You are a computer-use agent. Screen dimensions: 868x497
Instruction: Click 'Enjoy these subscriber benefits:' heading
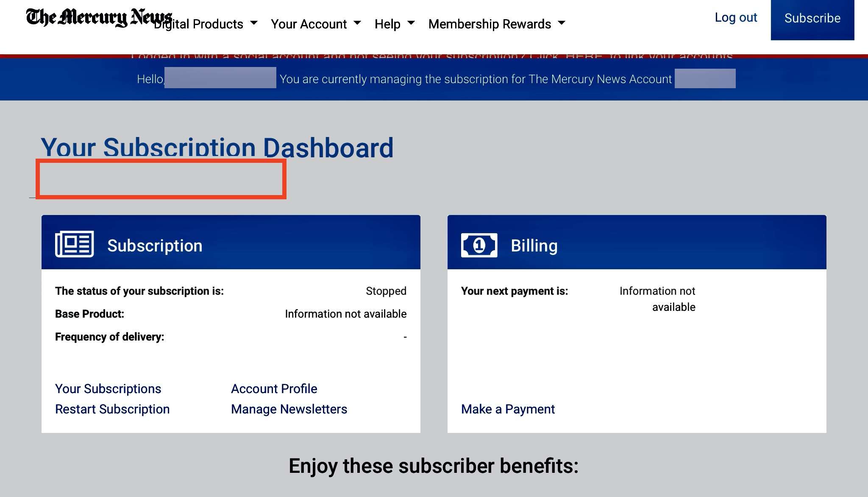434,466
